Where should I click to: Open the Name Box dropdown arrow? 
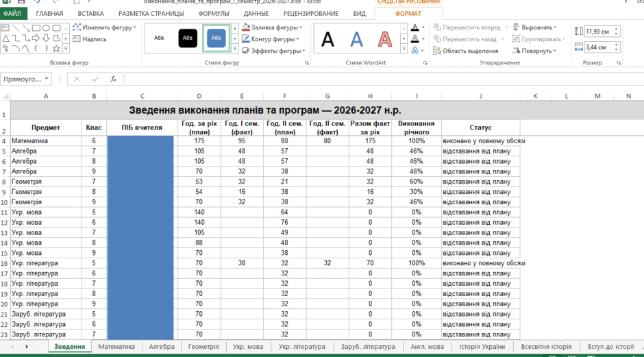pos(47,79)
